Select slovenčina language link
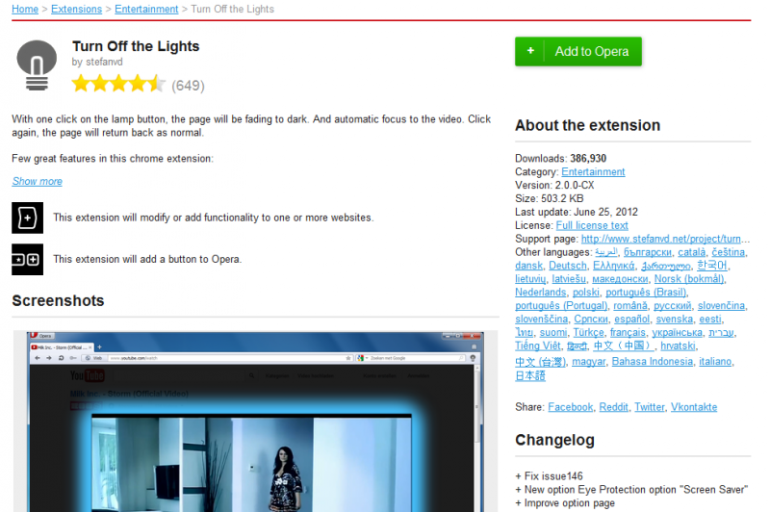Viewport: 770px width, 512px height. point(721,305)
